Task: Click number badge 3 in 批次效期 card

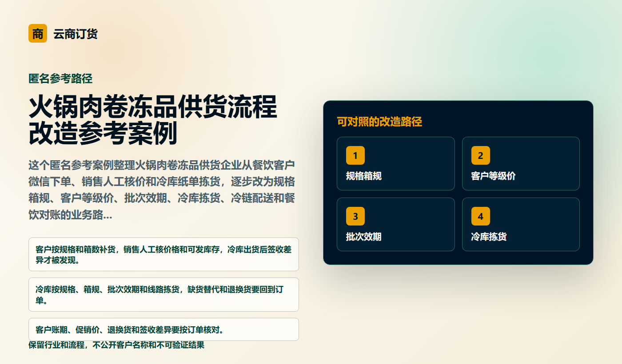Action: pyautogui.click(x=355, y=216)
